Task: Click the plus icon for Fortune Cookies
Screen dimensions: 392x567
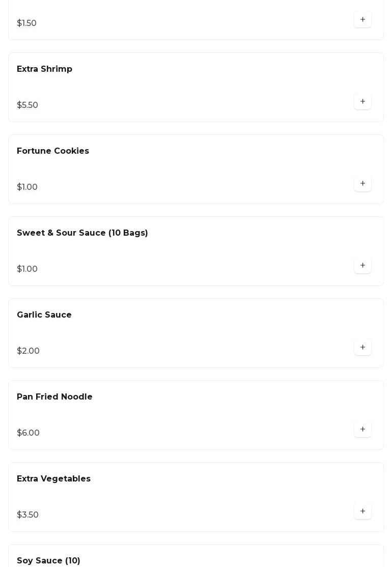Action: 362,184
